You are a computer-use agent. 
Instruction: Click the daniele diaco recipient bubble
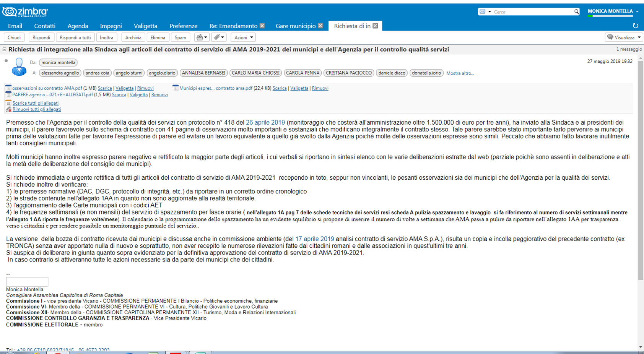click(x=392, y=73)
